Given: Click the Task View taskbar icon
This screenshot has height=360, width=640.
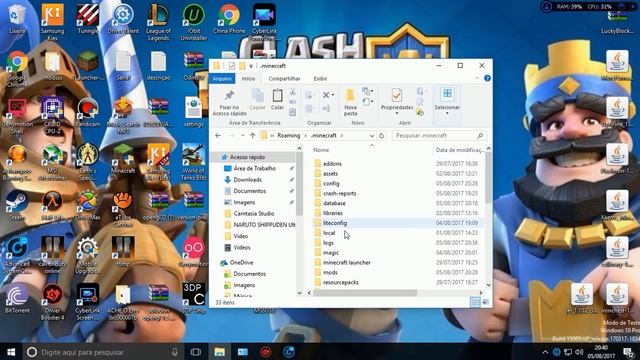Looking at the screenshot, I should tap(196, 352).
